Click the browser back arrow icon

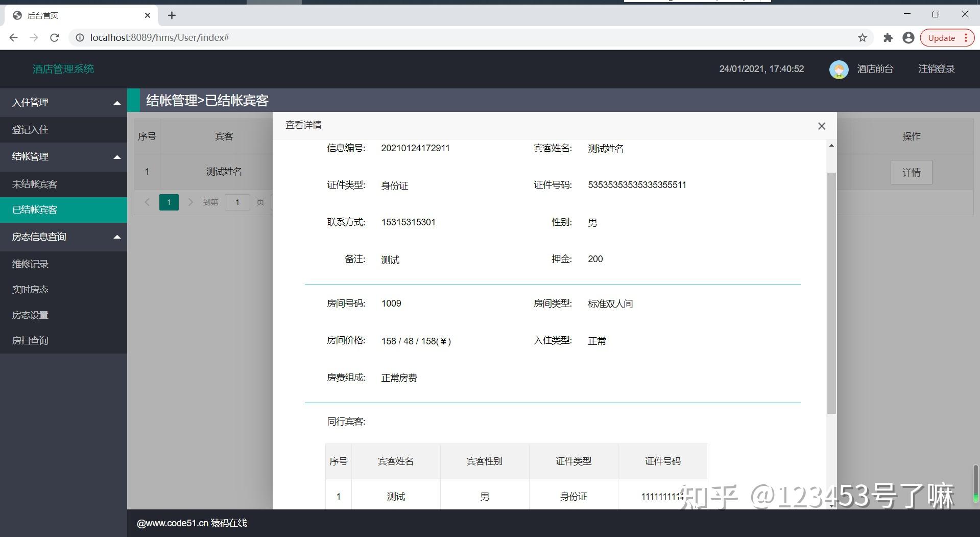click(13, 37)
